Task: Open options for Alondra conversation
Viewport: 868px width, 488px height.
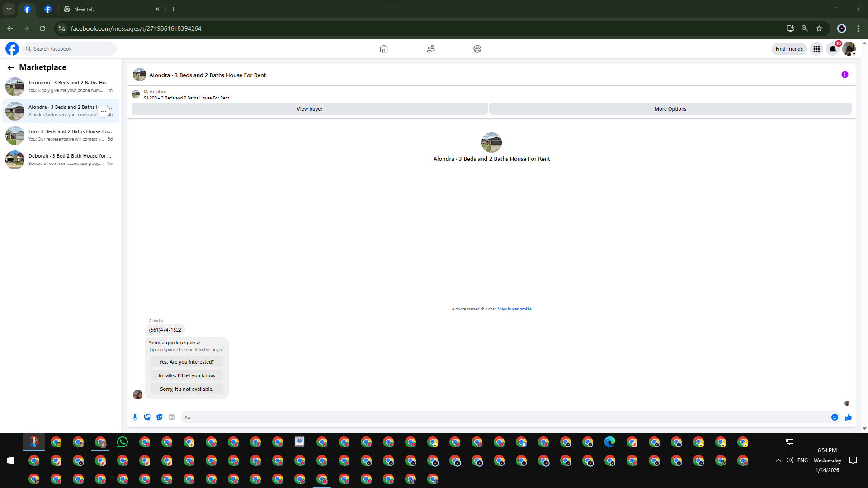Action: coord(104,111)
